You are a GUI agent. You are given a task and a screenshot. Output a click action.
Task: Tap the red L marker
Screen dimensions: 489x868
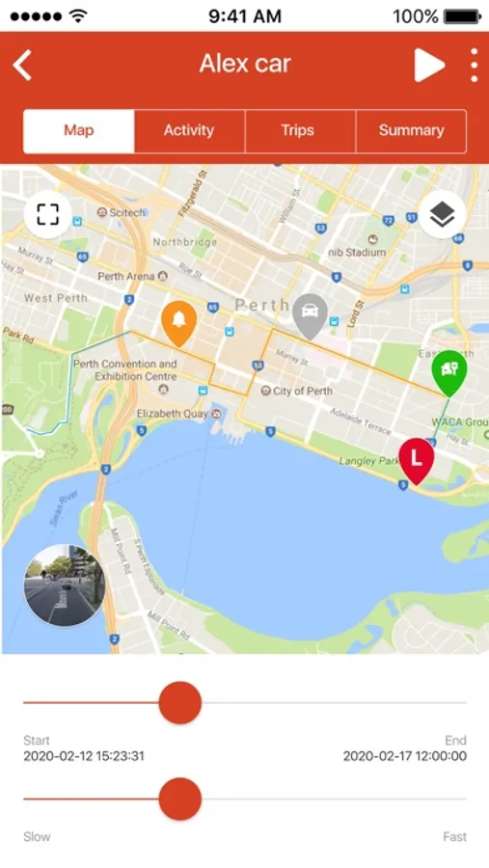417,461
